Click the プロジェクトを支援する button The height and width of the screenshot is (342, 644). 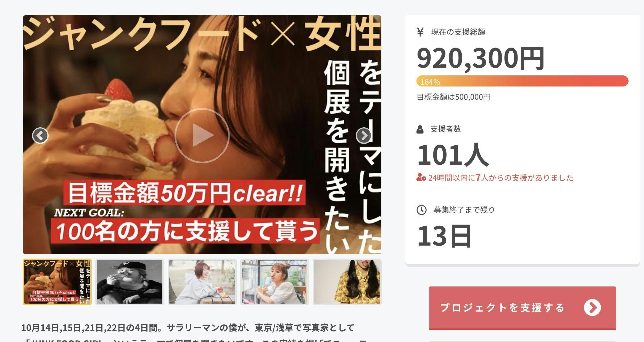click(x=522, y=308)
